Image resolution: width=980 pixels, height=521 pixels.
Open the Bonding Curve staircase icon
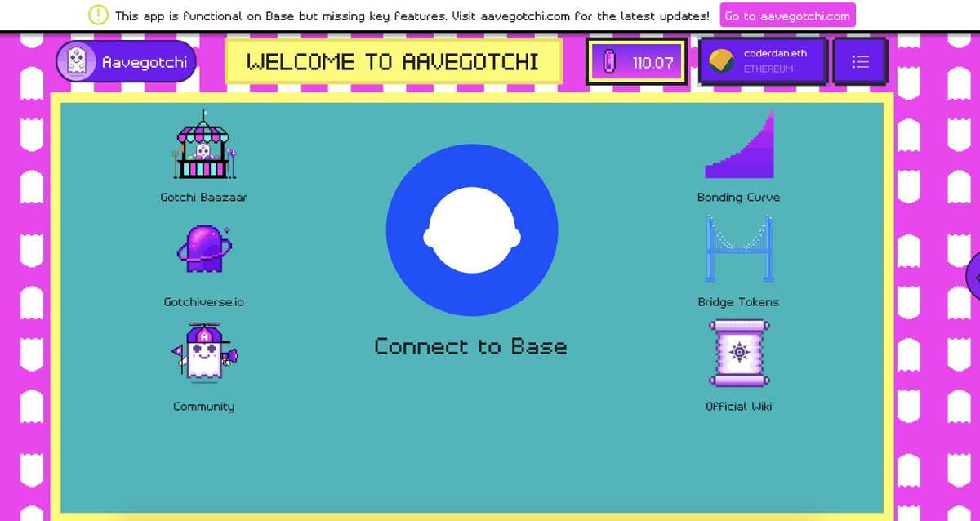coord(739,145)
